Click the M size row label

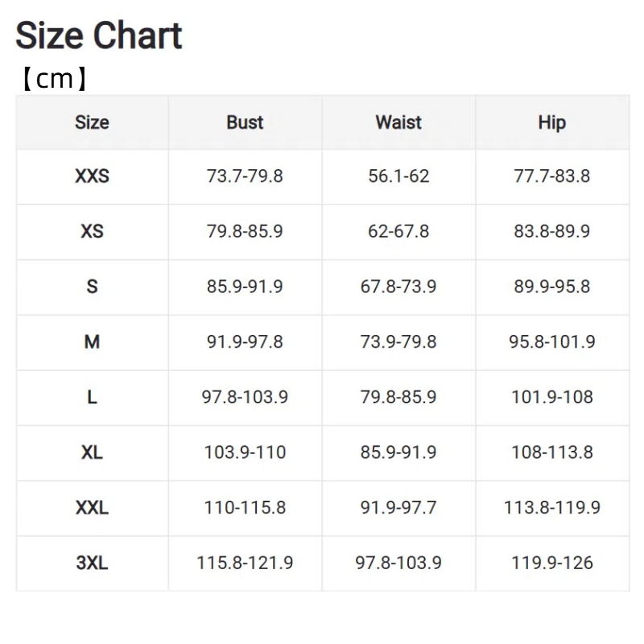(x=92, y=341)
